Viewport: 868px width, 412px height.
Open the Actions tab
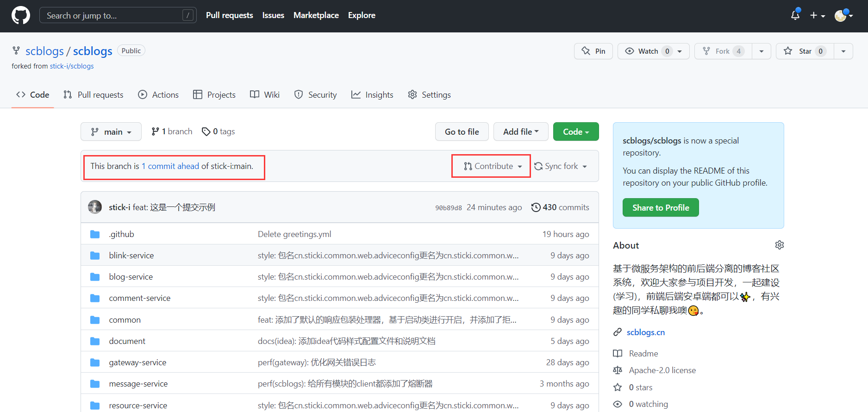(158, 95)
